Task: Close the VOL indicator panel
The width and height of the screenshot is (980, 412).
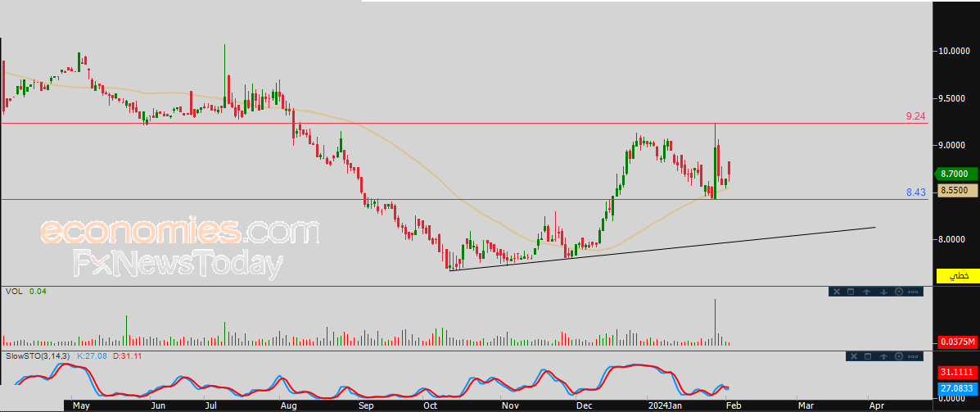Action: click(837, 292)
